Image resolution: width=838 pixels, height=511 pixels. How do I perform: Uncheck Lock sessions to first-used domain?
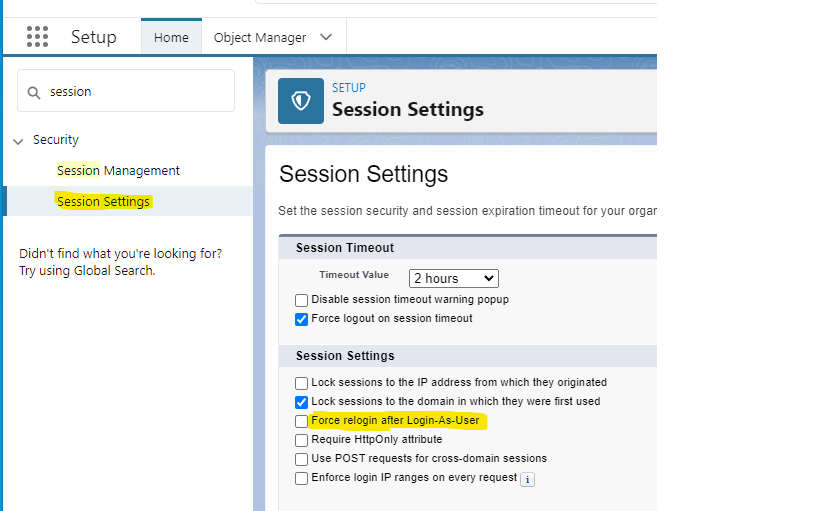click(302, 402)
